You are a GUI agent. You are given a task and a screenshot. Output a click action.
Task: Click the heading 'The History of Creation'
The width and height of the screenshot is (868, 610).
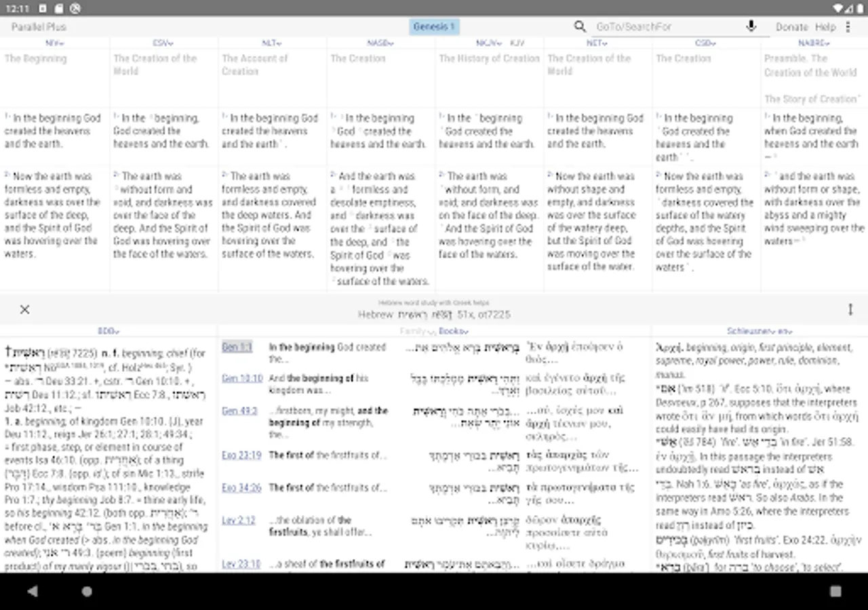489,58
